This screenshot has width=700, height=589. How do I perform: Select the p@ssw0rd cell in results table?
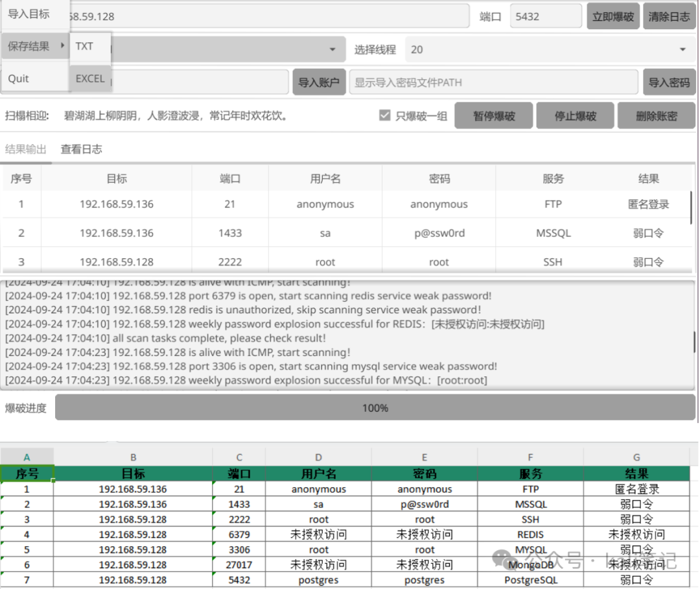click(x=439, y=233)
